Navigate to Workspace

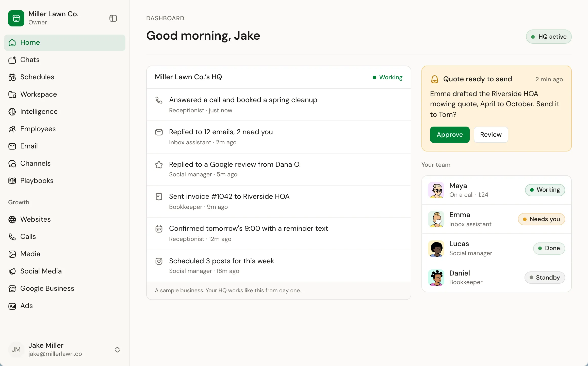coord(65,94)
